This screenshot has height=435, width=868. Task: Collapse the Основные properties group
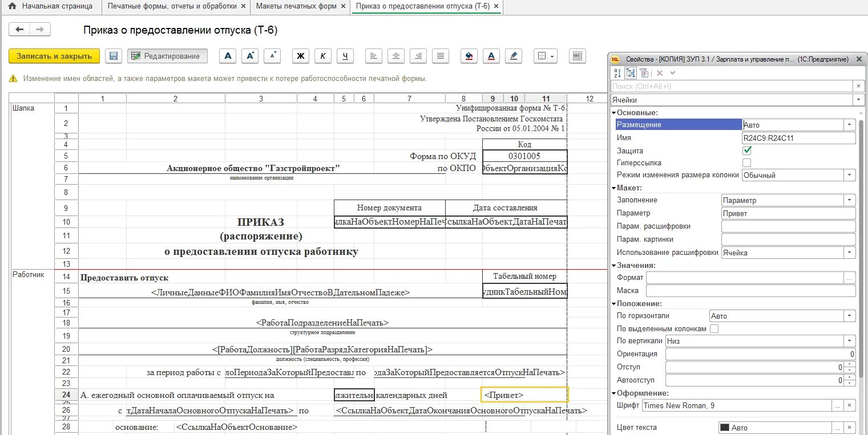click(614, 113)
